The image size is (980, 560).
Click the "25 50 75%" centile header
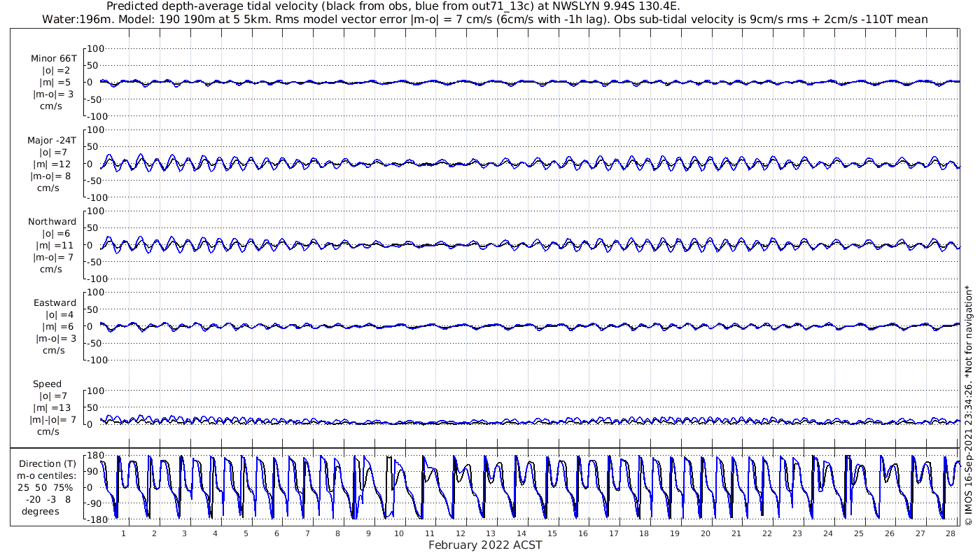click(x=45, y=487)
